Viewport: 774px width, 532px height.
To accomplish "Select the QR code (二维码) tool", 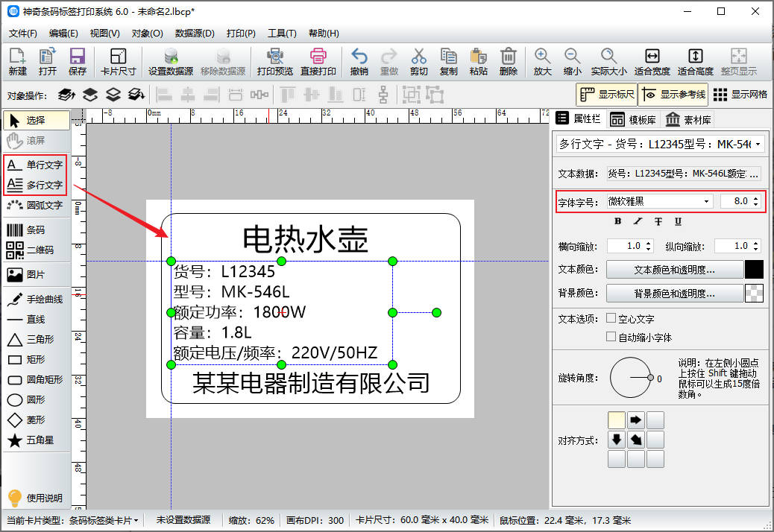I will tap(36, 250).
